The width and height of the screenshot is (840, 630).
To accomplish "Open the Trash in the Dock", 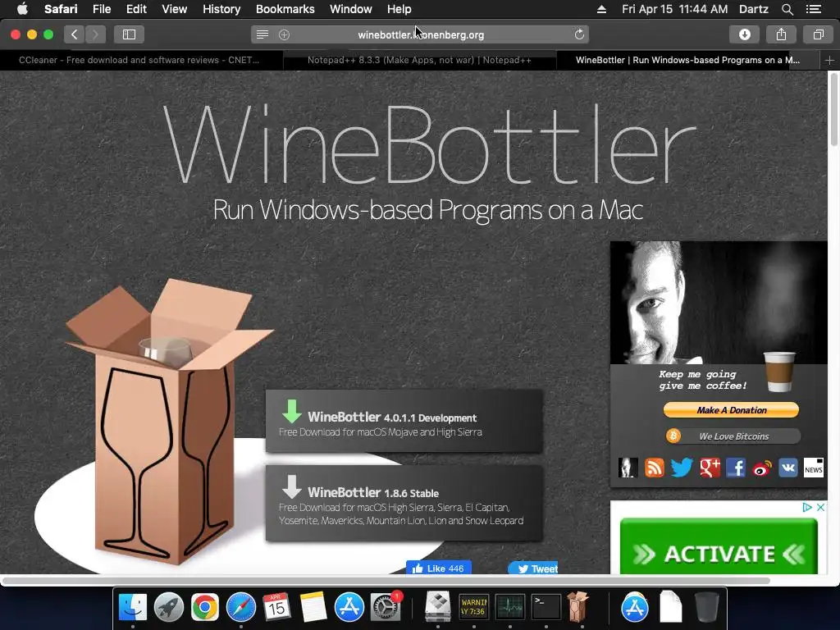I will pos(706,607).
